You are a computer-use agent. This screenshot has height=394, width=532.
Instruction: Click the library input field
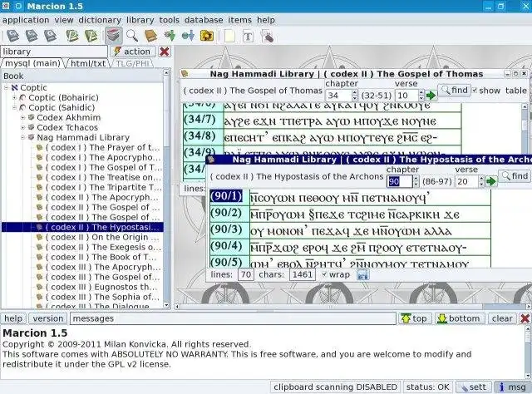click(x=54, y=52)
